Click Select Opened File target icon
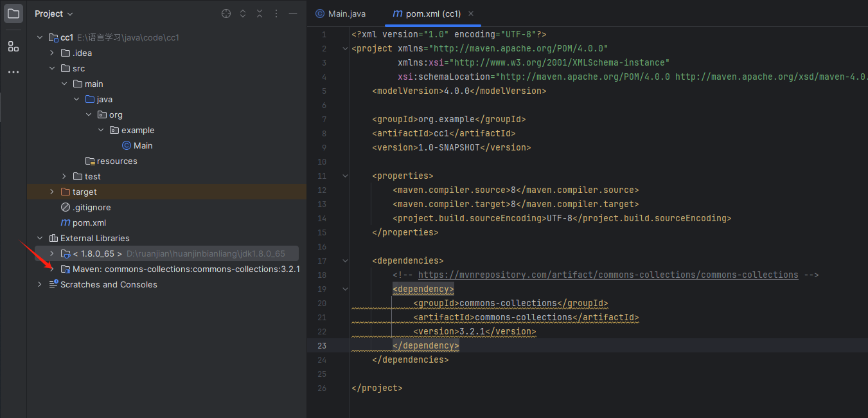 coord(226,14)
